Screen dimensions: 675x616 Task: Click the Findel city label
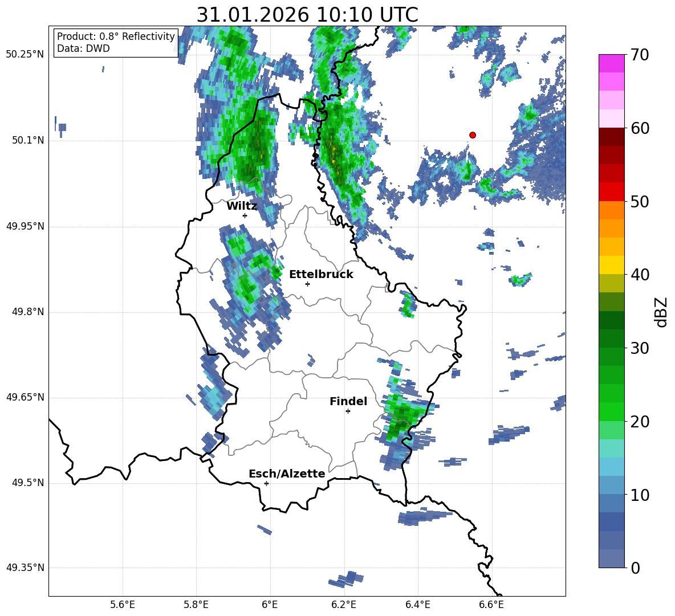pos(348,401)
